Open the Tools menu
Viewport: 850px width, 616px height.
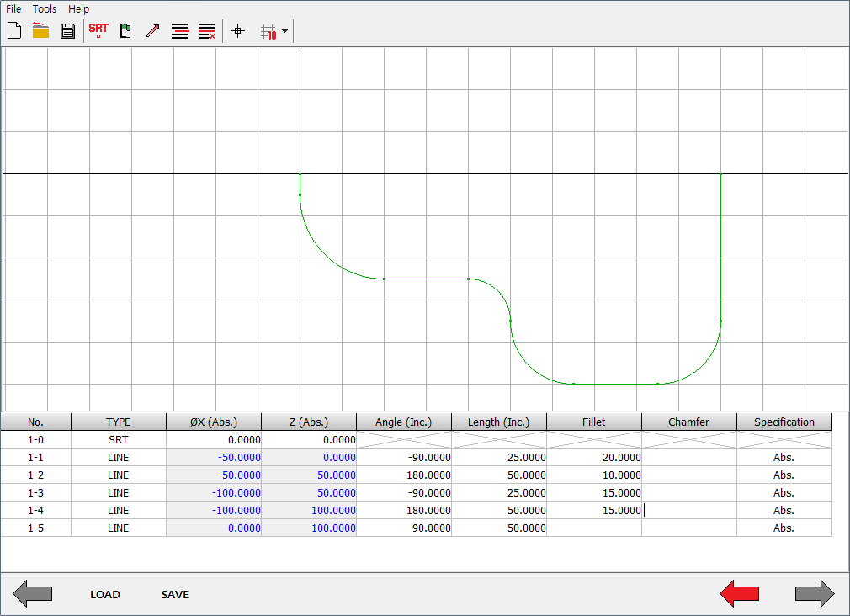pyautogui.click(x=45, y=8)
